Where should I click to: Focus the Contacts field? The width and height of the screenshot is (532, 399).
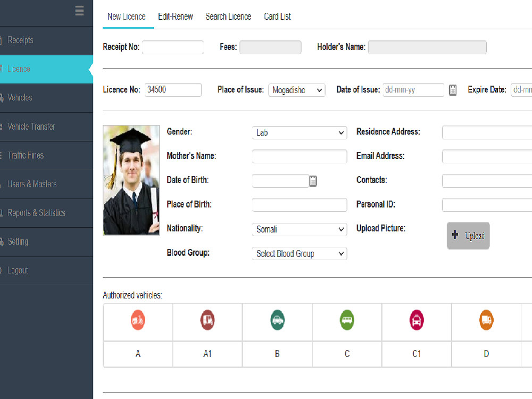click(487, 181)
